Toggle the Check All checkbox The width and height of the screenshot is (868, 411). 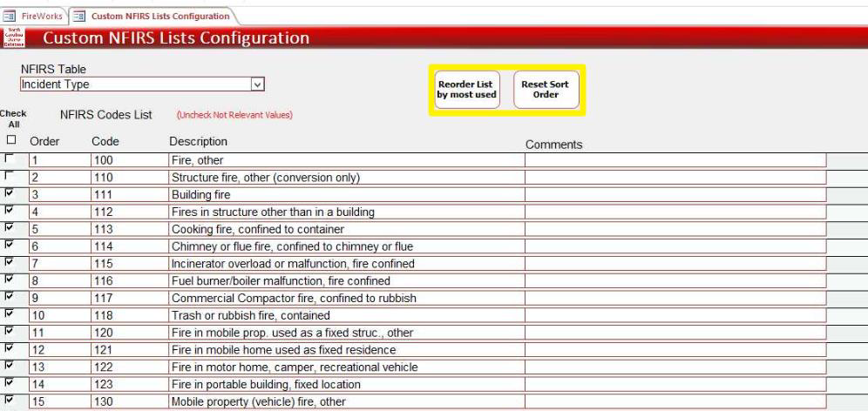click(x=11, y=139)
